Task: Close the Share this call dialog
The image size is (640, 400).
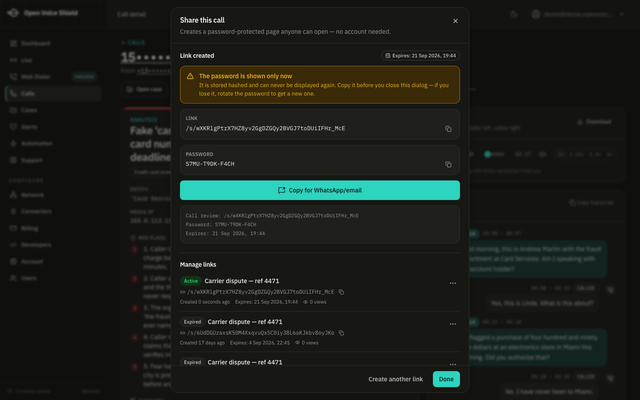Action: (455, 21)
